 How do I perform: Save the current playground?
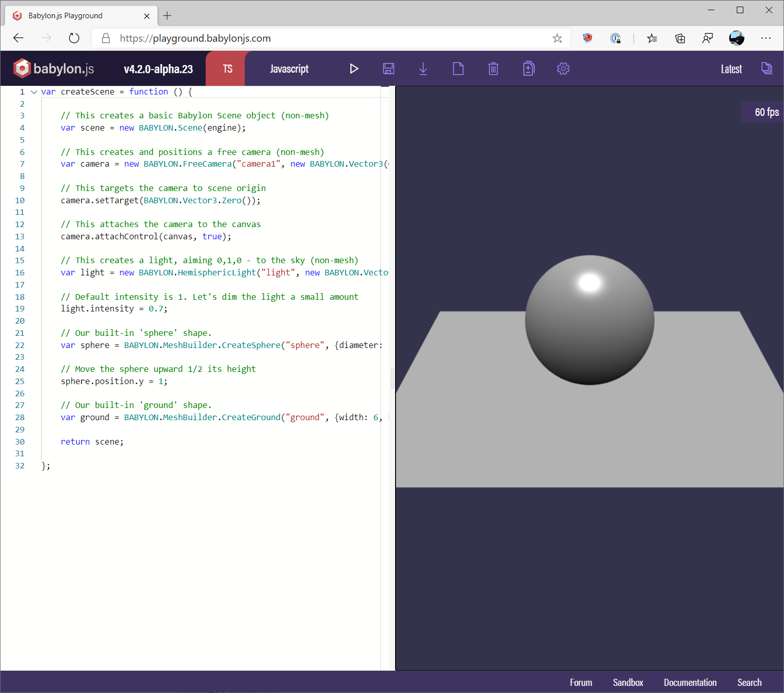click(x=388, y=69)
